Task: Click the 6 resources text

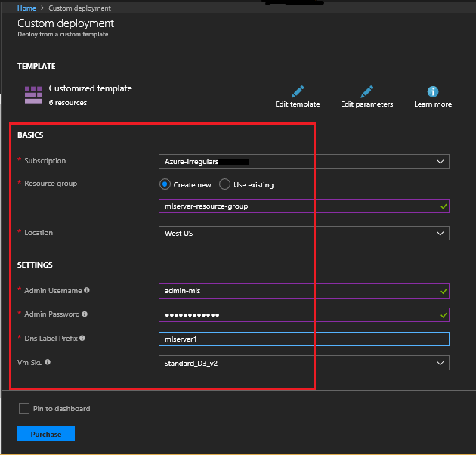Action: coord(68,103)
